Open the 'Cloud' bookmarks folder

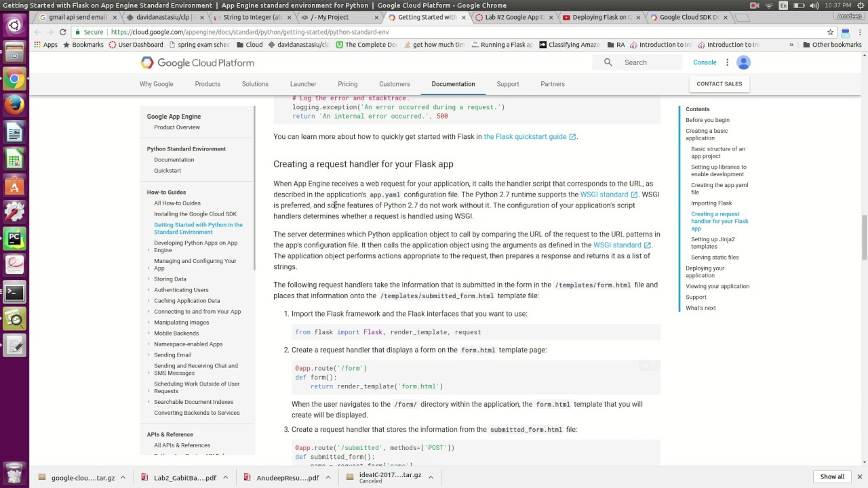click(249, 45)
